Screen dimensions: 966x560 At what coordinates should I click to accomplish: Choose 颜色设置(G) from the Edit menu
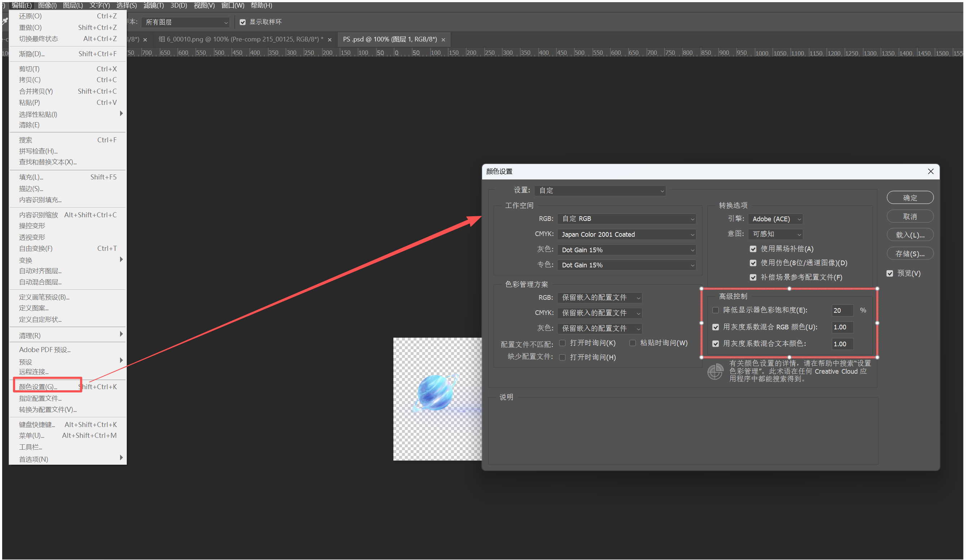click(38, 386)
